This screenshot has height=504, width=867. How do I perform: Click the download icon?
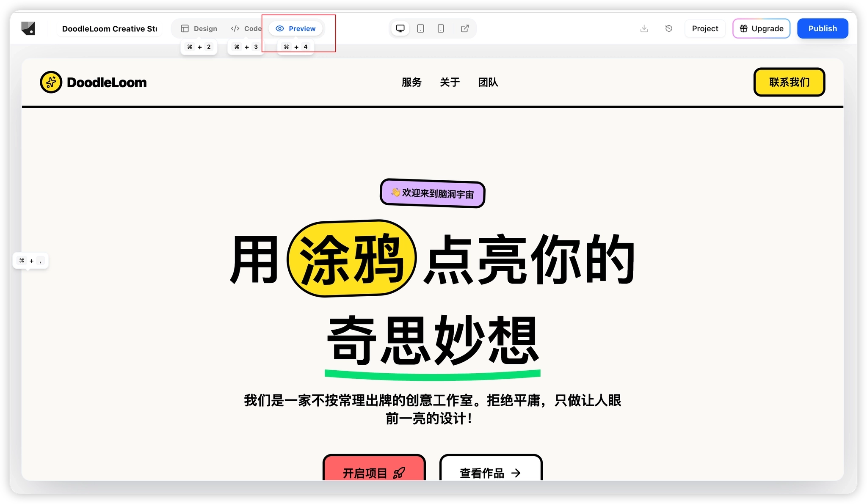644,28
